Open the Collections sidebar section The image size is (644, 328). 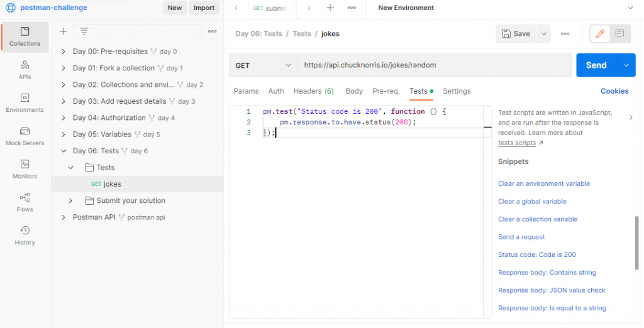point(25,37)
